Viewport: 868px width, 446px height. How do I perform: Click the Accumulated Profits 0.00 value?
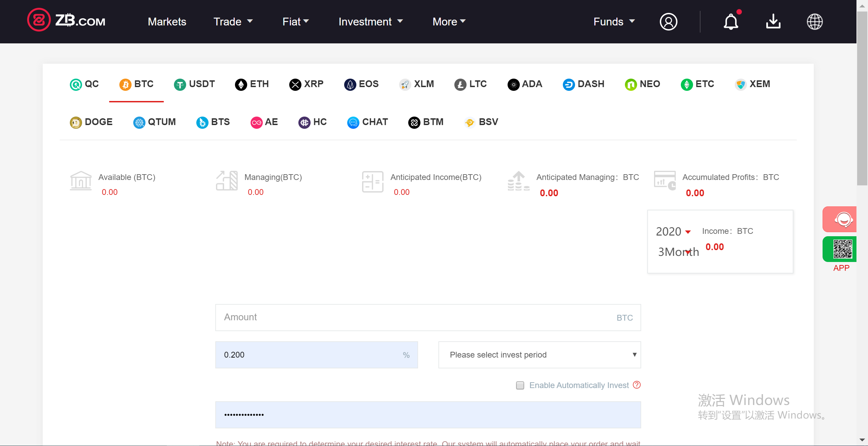click(695, 193)
